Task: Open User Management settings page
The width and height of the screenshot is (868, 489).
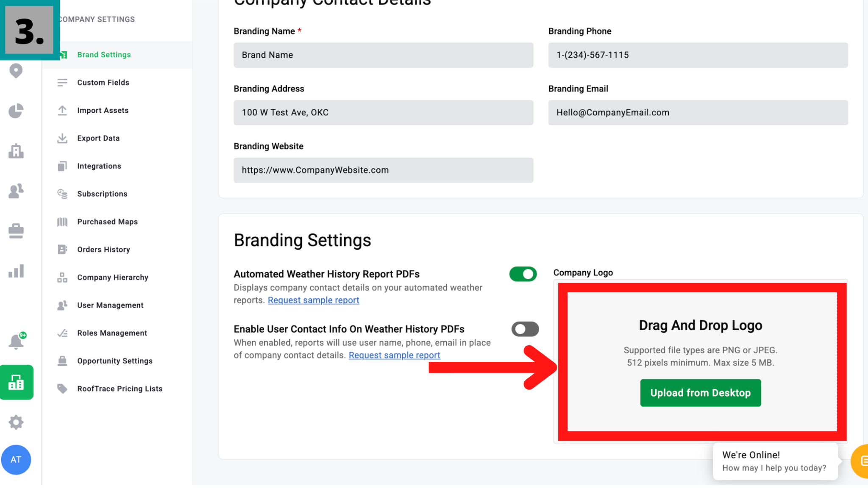Action: [x=110, y=306]
